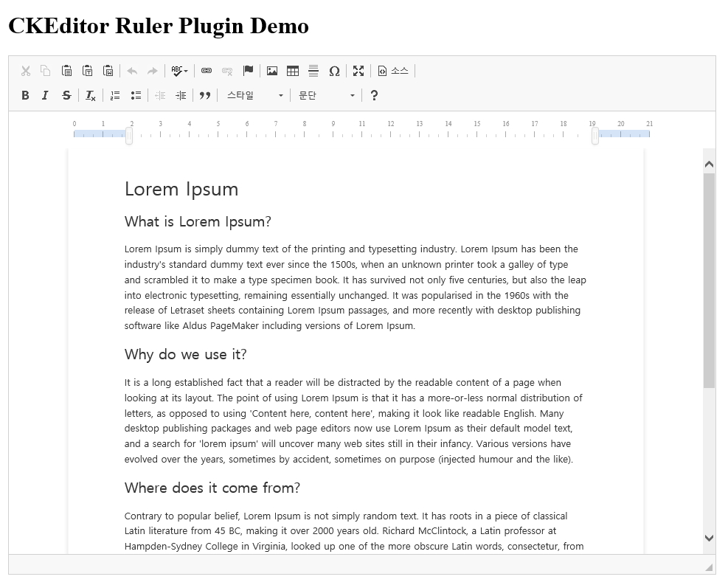The height and width of the screenshot is (585, 728).
Task: Toggle the numbered list
Action: [114, 96]
